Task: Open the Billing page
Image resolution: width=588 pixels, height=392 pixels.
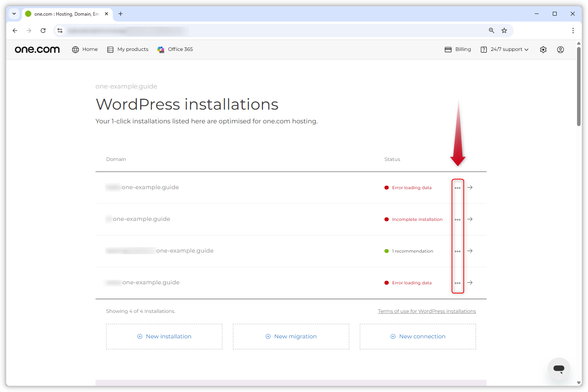Action: pos(458,49)
